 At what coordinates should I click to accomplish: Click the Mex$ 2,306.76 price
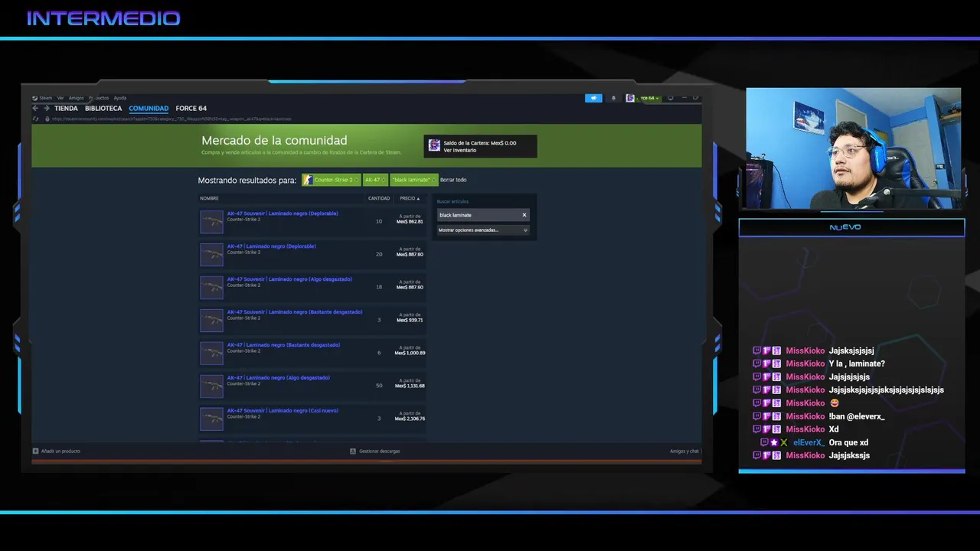coord(410,419)
